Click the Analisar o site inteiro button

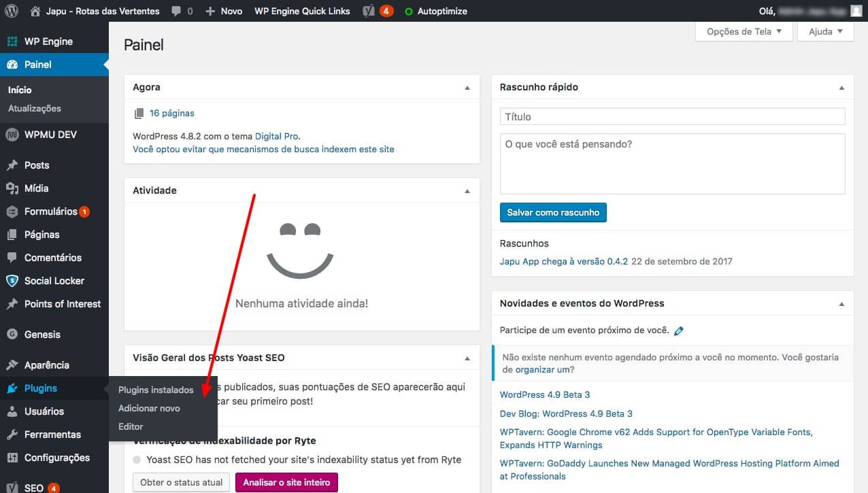[286, 482]
